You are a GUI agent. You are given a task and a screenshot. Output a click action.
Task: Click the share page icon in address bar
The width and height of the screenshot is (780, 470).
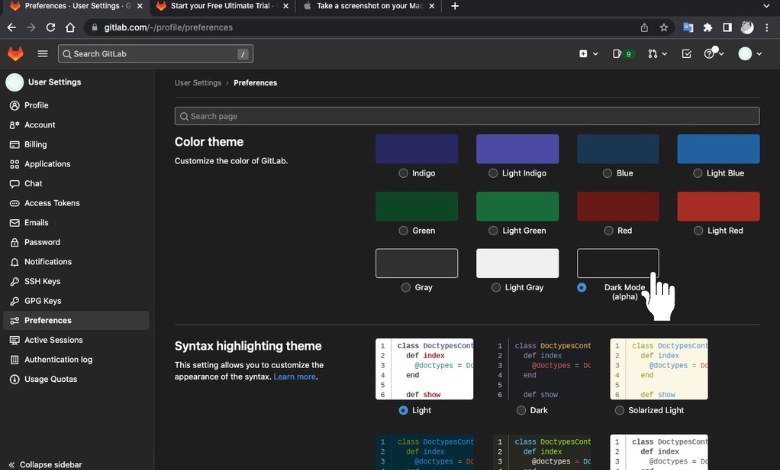644,27
